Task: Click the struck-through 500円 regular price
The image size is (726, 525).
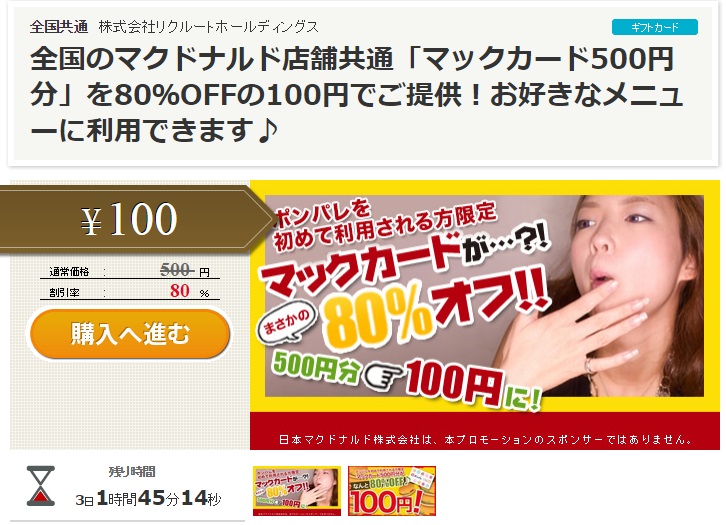Action: pos(184,270)
